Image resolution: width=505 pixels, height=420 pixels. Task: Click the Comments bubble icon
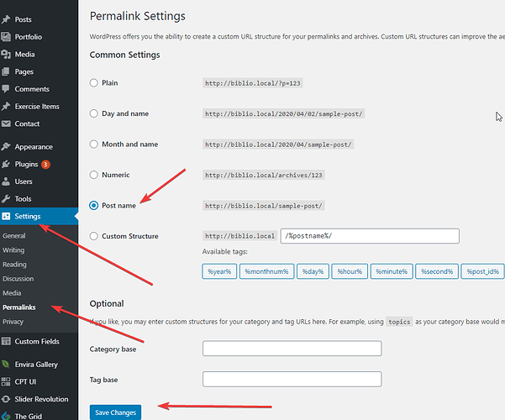point(7,89)
